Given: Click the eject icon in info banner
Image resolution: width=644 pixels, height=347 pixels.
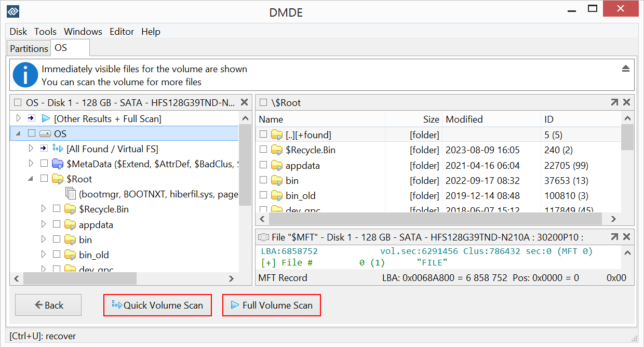Looking at the screenshot, I should click(626, 69).
